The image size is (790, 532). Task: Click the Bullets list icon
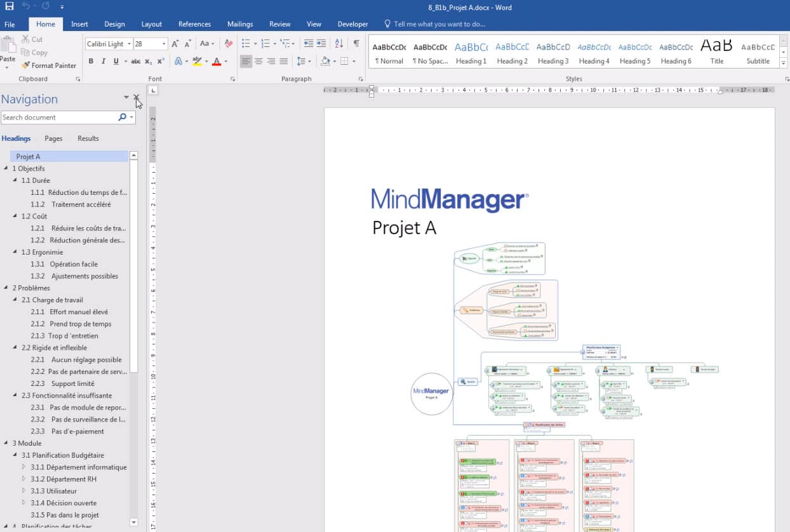point(246,44)
